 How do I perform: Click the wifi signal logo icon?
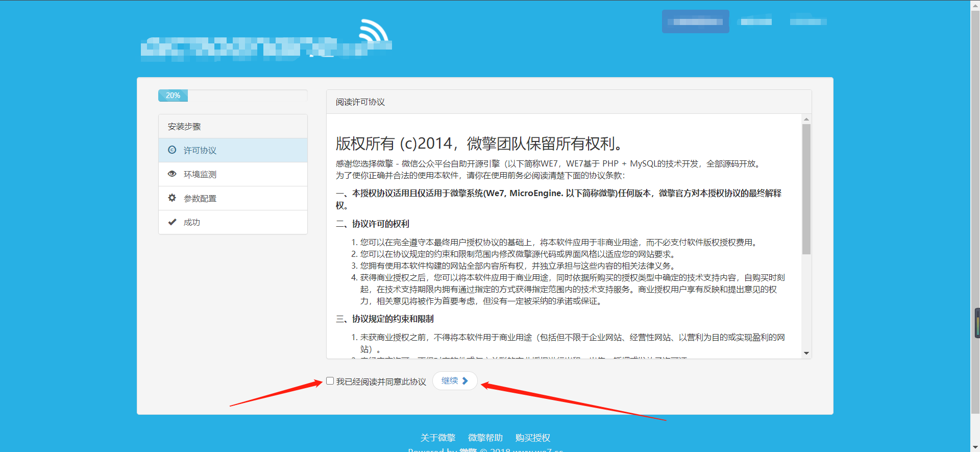click(x=374, y=31)
